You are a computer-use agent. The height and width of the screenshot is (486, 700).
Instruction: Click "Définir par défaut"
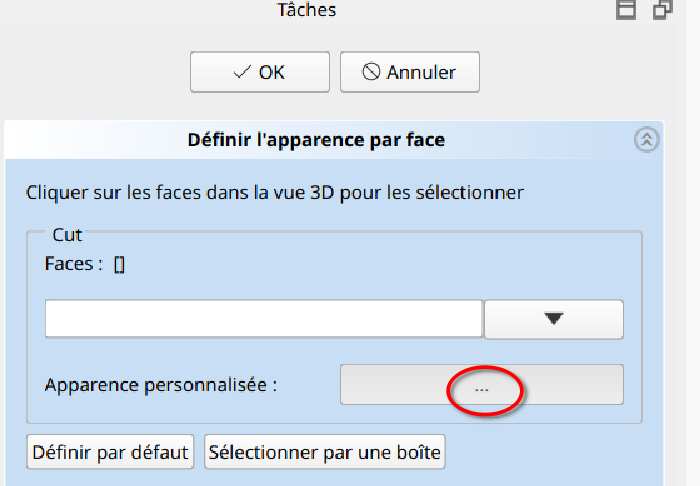(111, 452)
